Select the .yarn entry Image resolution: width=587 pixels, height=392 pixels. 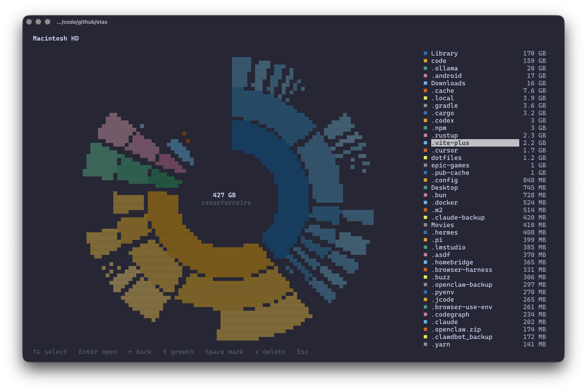485,344
